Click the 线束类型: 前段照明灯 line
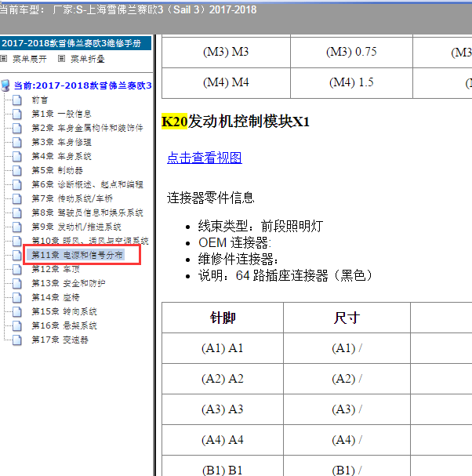Image resolution: width=472 pixels, height=476 pixels. point(260,226)
